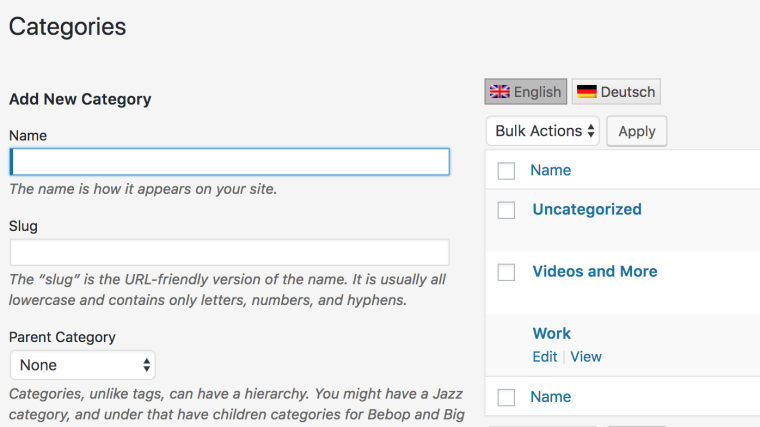Image resolution: width=760 pixels, height=427 pixels.
Task: Click Edit under the Work category
Action: click(545, 356)
